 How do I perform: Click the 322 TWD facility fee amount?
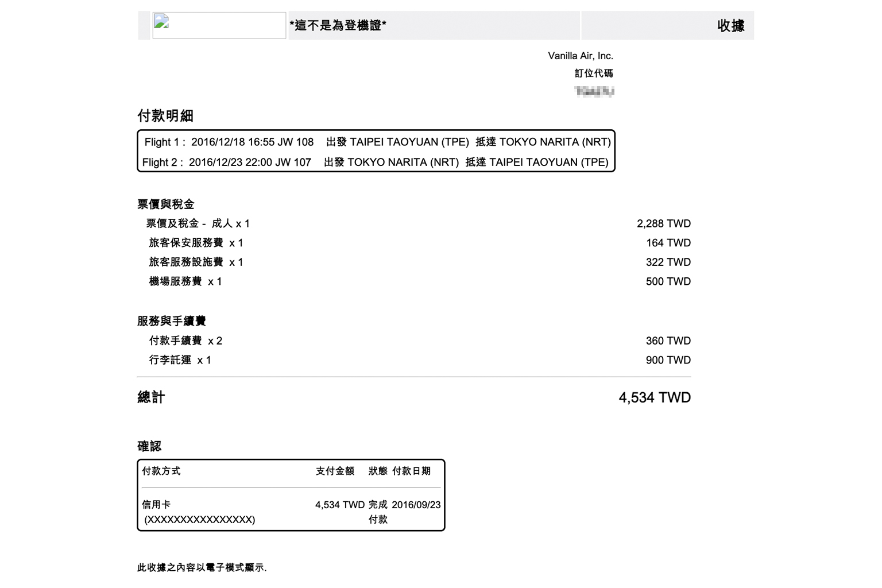coord(668,262)
